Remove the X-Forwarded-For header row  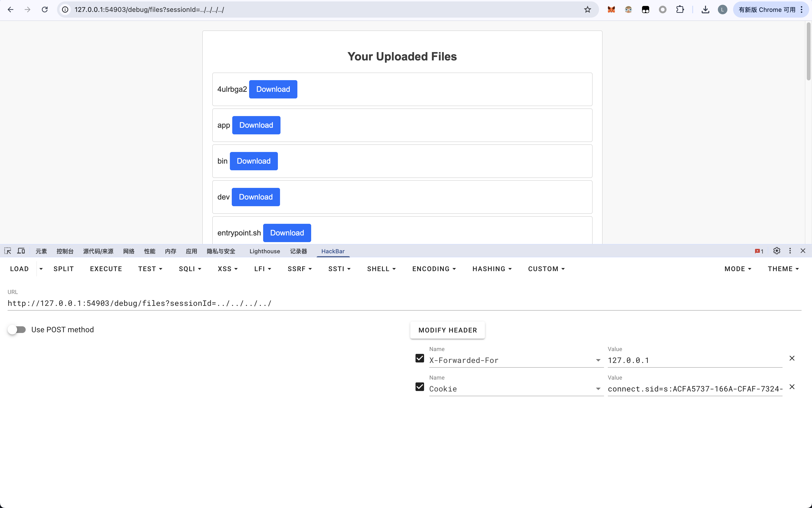coord(792,358)
